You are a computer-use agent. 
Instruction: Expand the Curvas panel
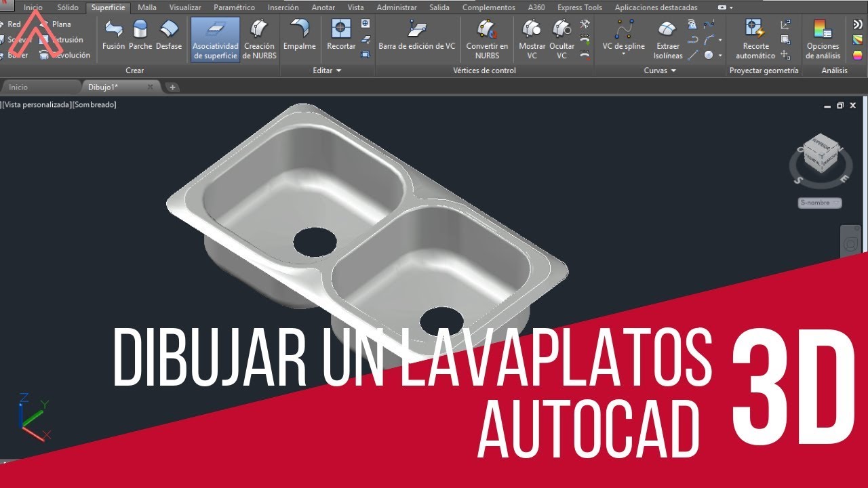point(660,70)
